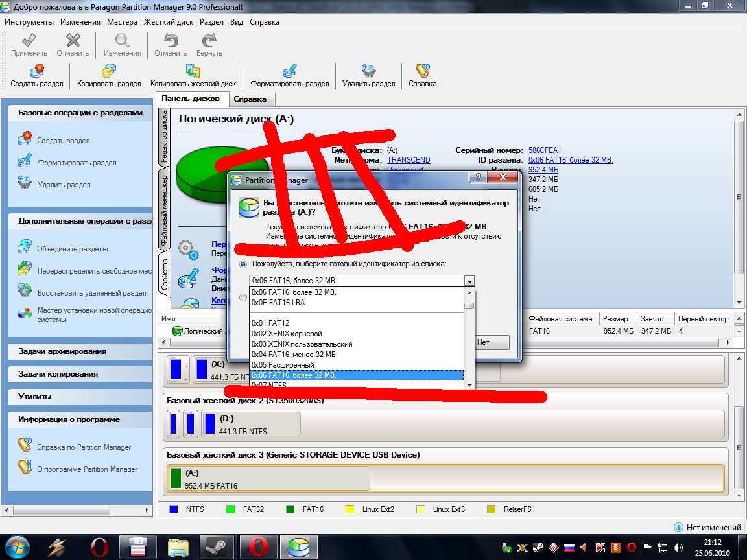Image resolution: width=747 pixels, height=560 pixels.
Task: Click the Partition Manager taskbar icon
Action: click(299, 547)
